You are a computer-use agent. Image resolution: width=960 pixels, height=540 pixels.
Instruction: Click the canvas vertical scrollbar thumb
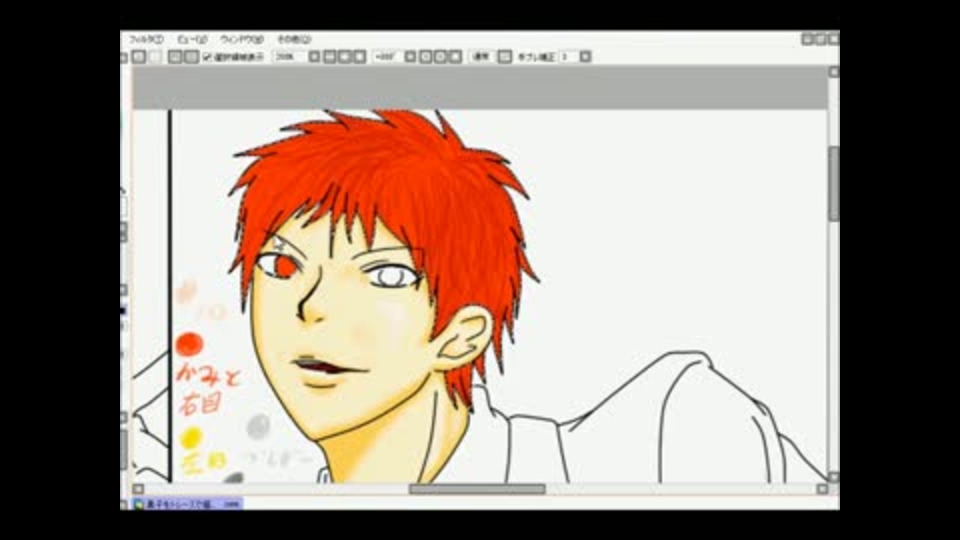(833, 184)
